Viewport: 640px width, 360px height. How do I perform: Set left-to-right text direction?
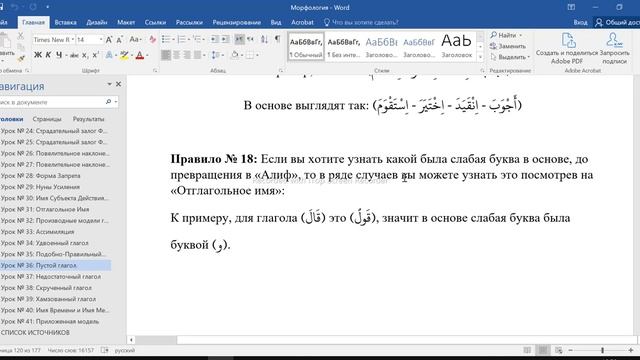pos(240,39)
